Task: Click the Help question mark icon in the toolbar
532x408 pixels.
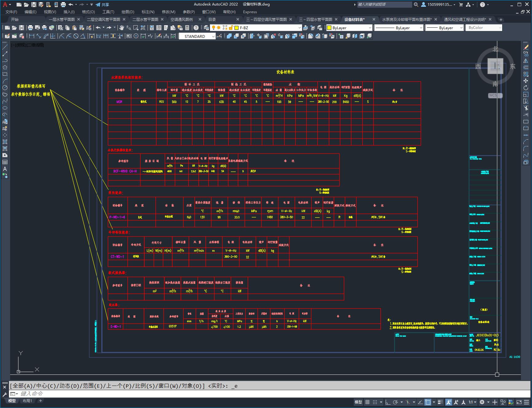Action: (x=196, y=28)
